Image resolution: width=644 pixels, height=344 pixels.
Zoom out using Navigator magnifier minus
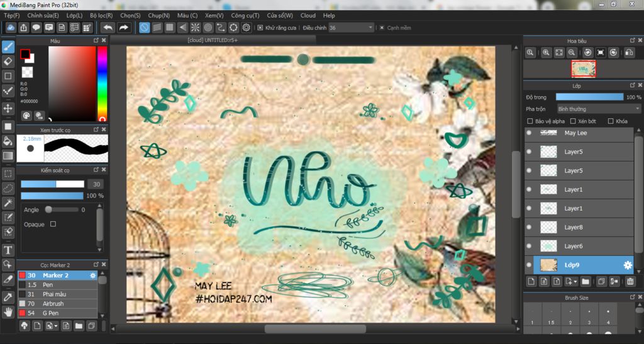click(571, 53)
